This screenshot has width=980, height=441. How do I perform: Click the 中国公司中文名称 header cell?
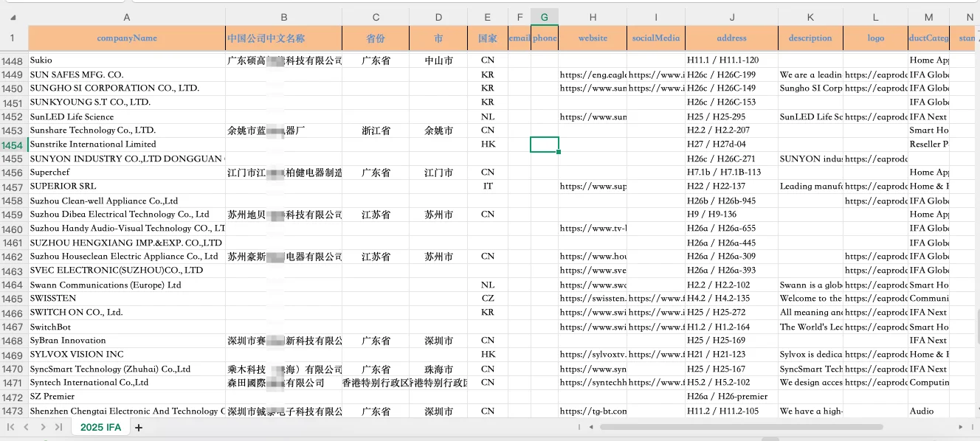pos(284,38)
